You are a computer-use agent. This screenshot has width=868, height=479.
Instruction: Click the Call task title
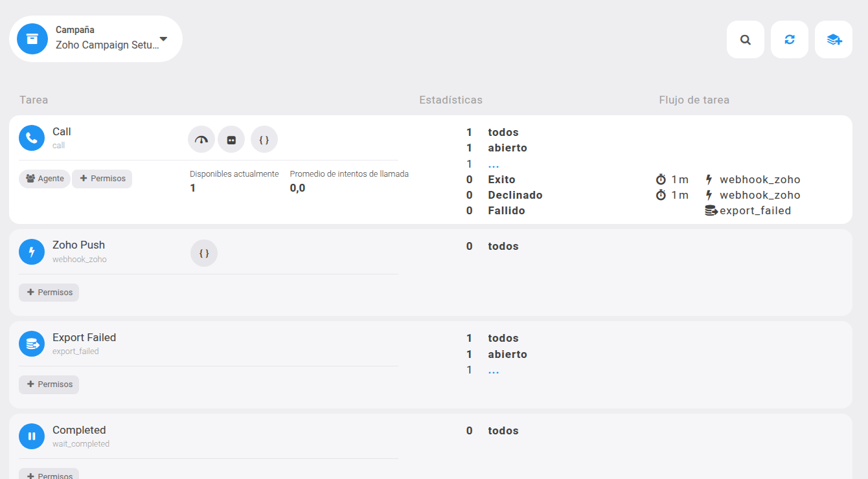pyautogui.click(x=62, y=132)
